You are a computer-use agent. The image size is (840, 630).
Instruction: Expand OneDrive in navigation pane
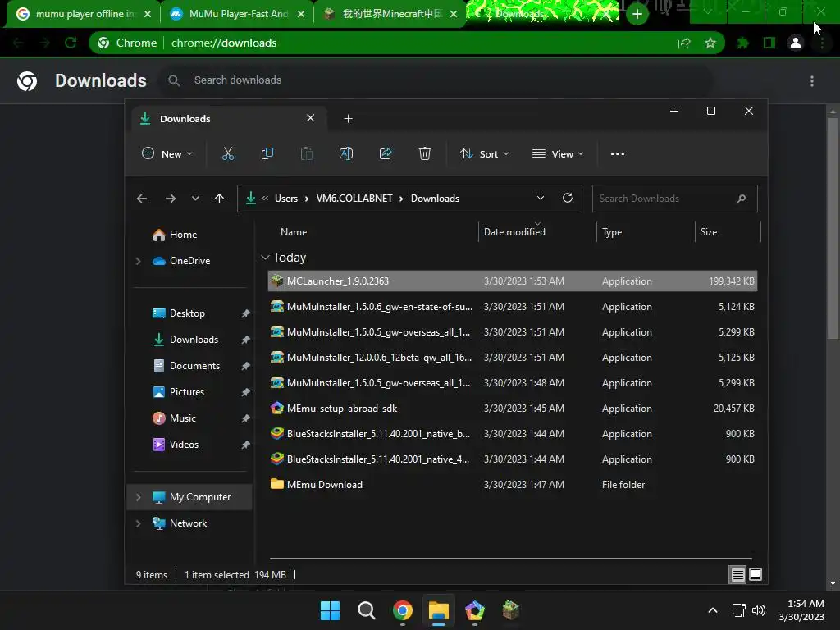point(138,261)
